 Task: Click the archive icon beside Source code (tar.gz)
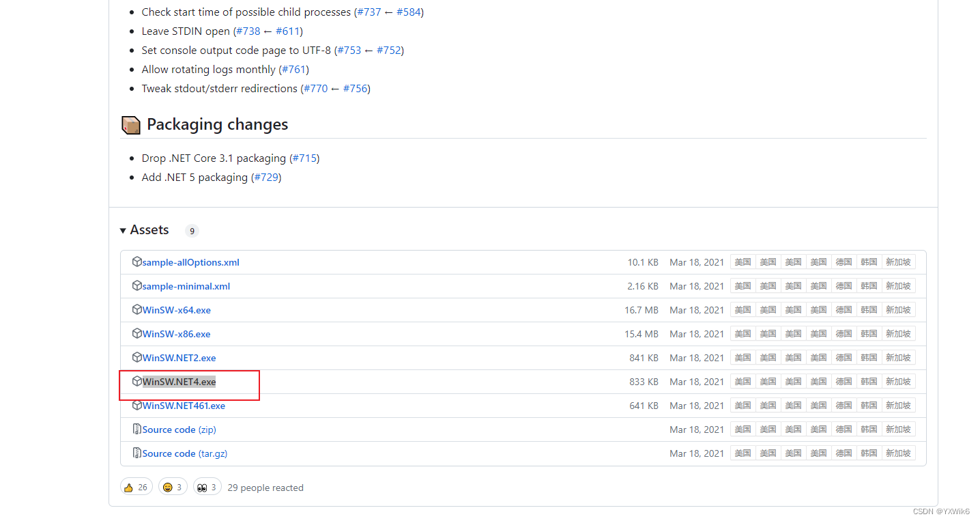coord(137,453)
